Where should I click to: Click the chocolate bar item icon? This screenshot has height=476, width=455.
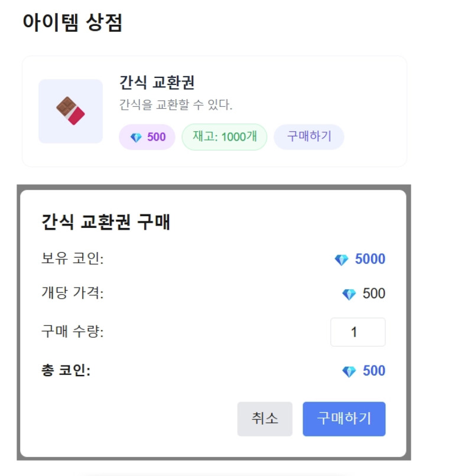click(70, 111)
